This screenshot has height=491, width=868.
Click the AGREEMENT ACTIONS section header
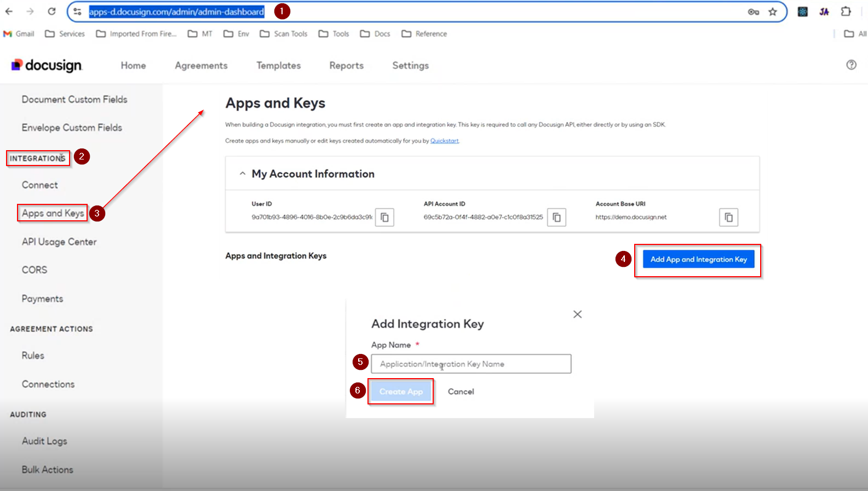point(51,329)
